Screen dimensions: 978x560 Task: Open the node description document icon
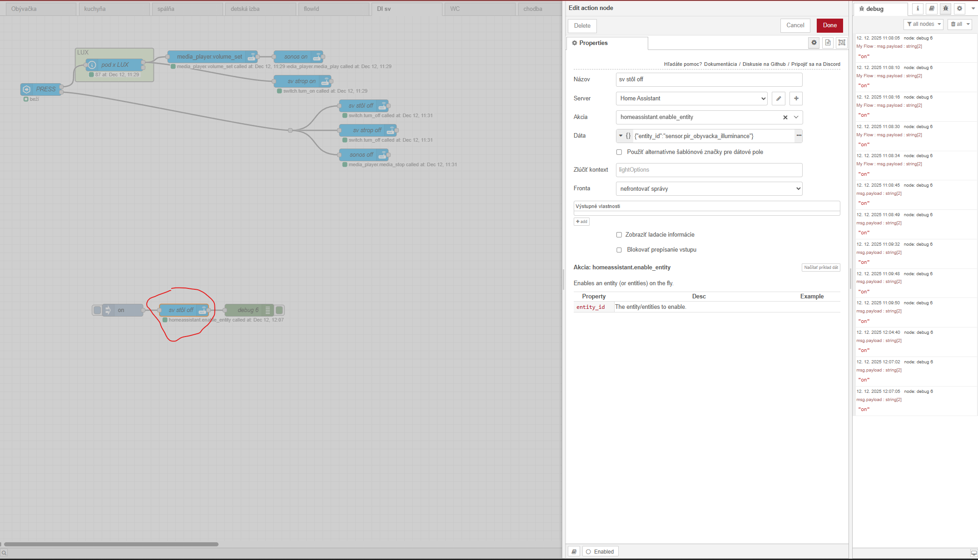pos(828,43)
